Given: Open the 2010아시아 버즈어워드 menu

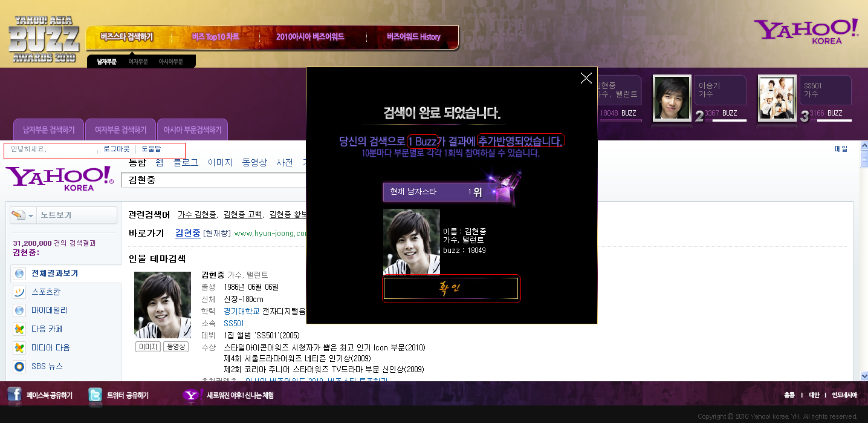Looking at the screenshot, I should pyautogui.click(x=310, y=37).
